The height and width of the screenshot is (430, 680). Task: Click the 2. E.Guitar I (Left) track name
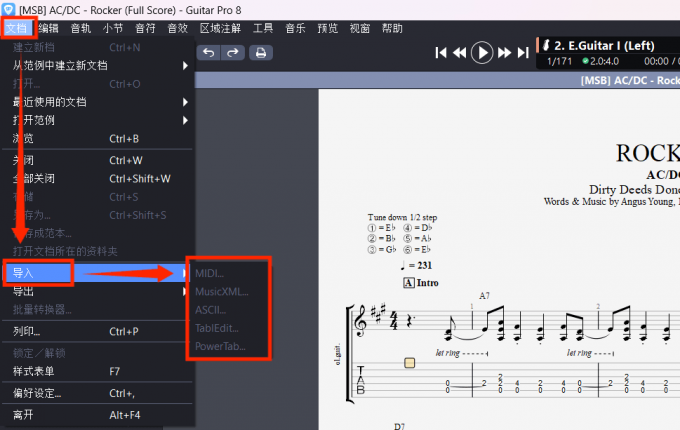pyautogui.click(x=607, y=46)
